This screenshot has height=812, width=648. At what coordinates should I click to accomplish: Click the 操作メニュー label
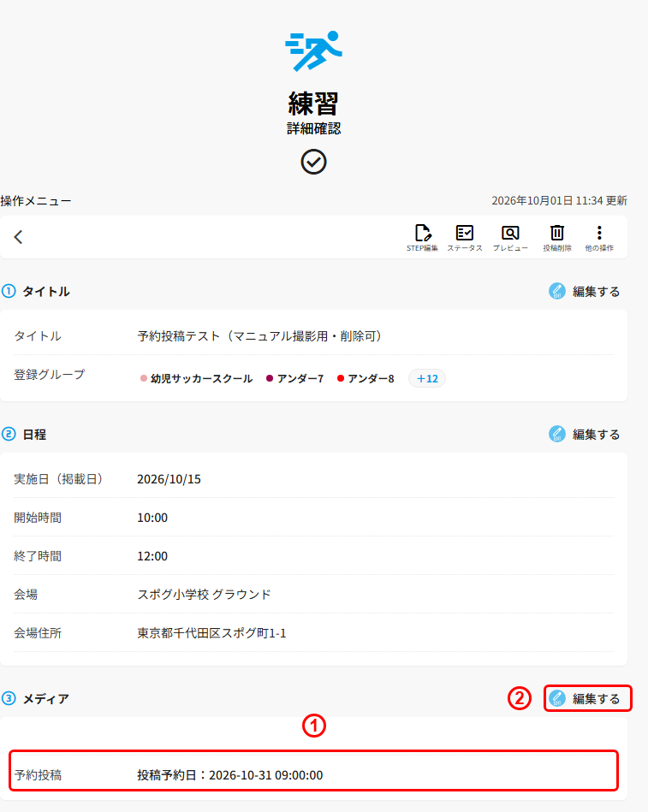click(x=36, y=201)
